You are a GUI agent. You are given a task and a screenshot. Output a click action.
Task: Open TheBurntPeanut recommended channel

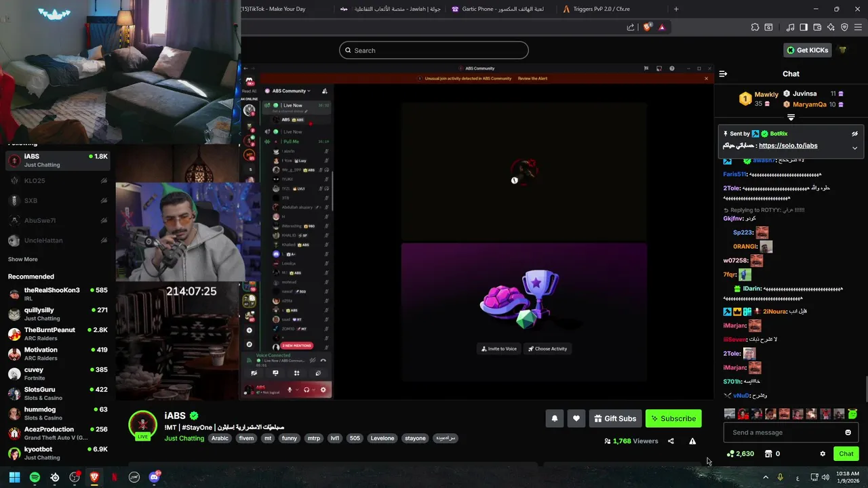click(x=58, y=334)
